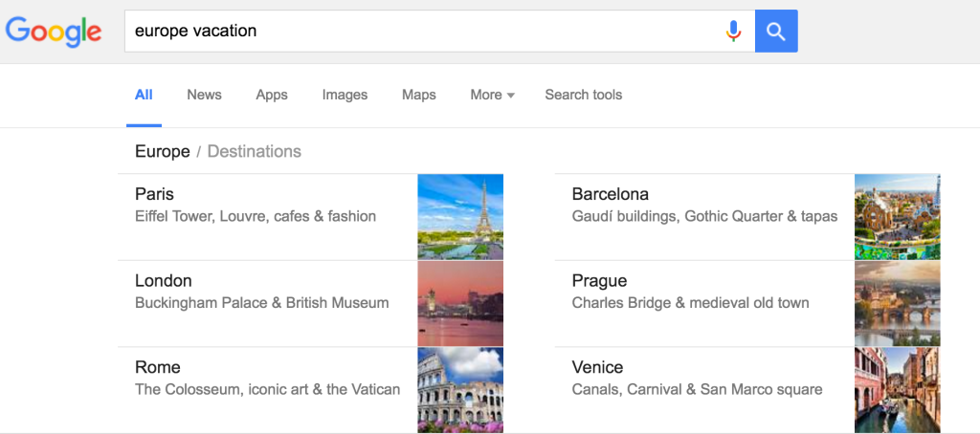The width and height of the screenshot is (980, 434).
Task: Open the Barcelona destination link
Action: tap(610, 195)
